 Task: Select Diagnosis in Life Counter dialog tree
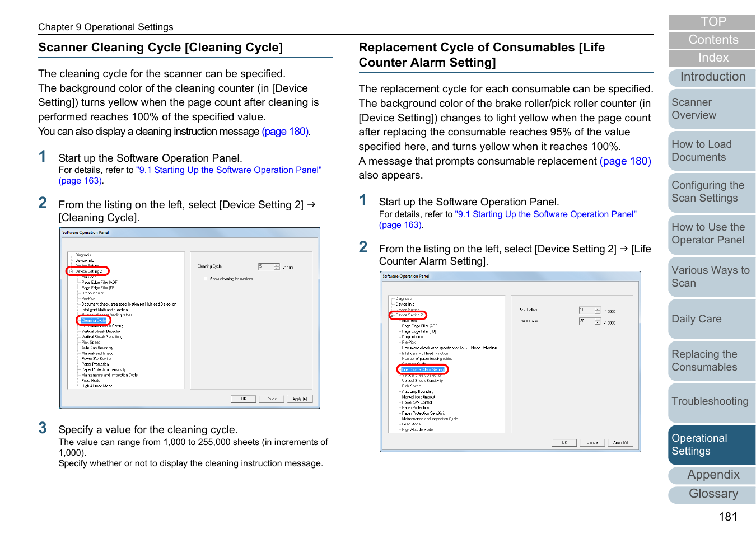point(403,299)
